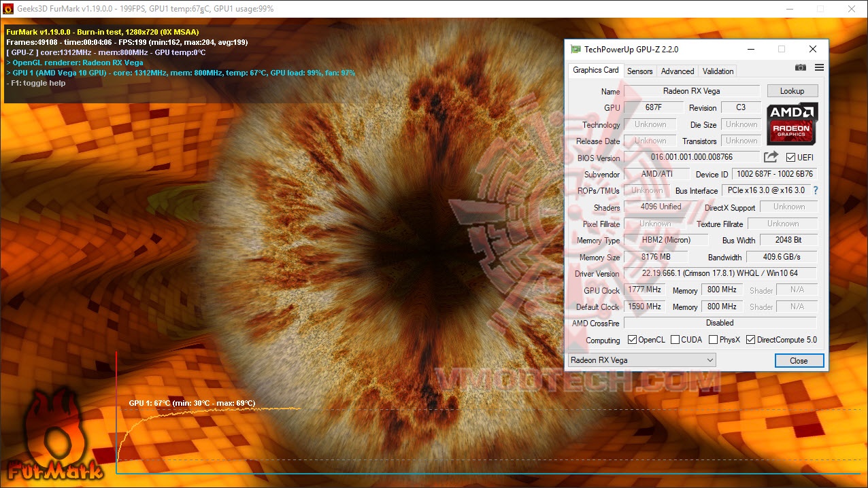This screenshot has height=488, width=868.
Task: Click the Texture Fillrate Unknown field
Action: [783, 224]
